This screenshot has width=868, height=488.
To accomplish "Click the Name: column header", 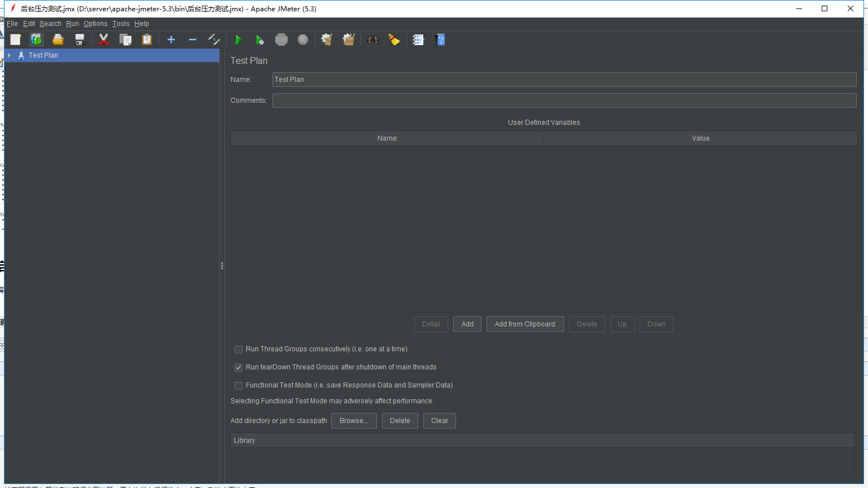I will [388, 138].
